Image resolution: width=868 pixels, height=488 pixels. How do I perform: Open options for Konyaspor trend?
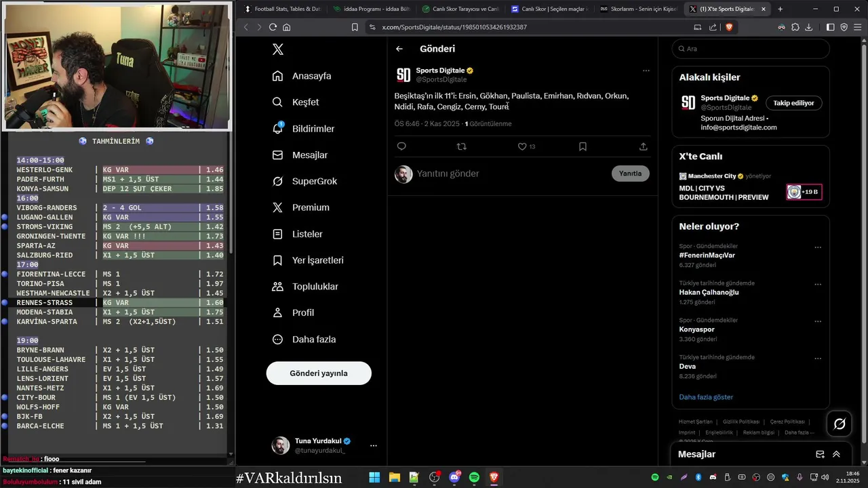pos(818,321)
